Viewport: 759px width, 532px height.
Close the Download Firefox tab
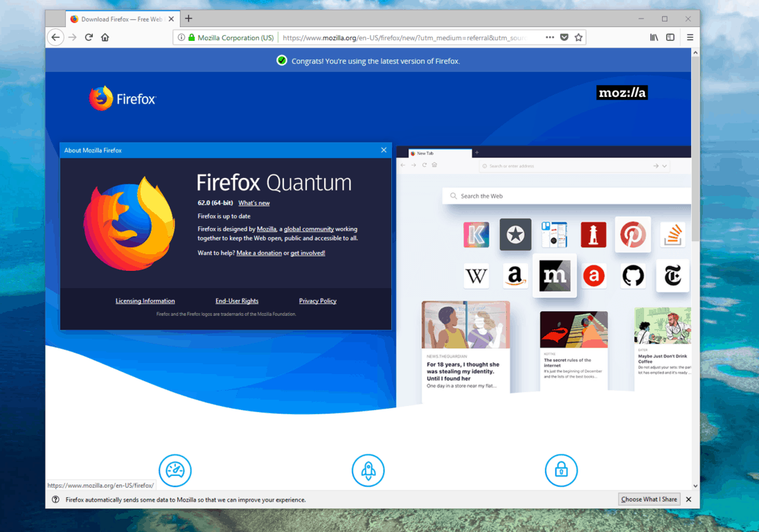tap(171, 19)
